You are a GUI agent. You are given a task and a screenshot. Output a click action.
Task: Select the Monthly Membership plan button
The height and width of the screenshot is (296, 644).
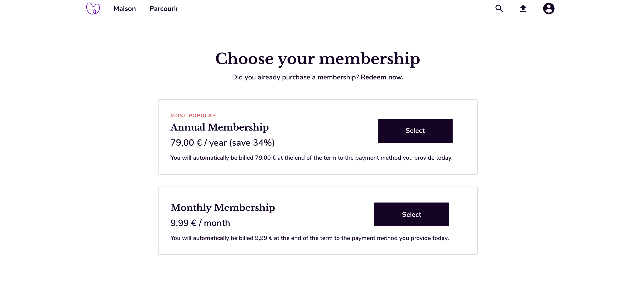[411, 214]
